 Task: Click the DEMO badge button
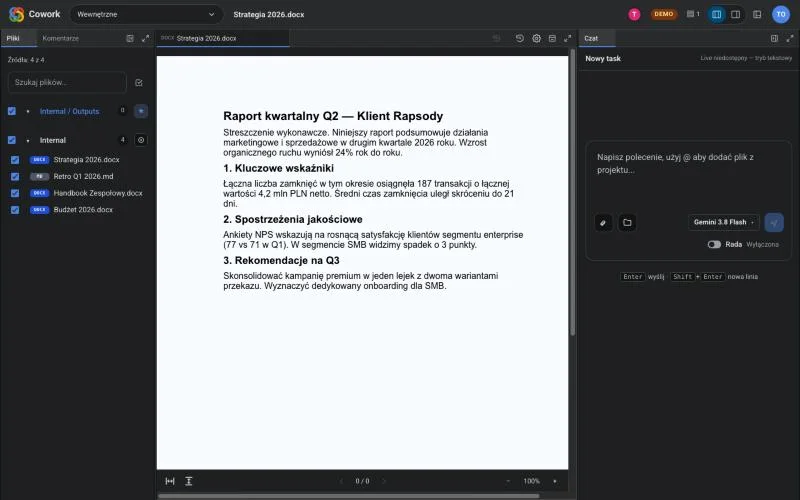pos(663,14)
